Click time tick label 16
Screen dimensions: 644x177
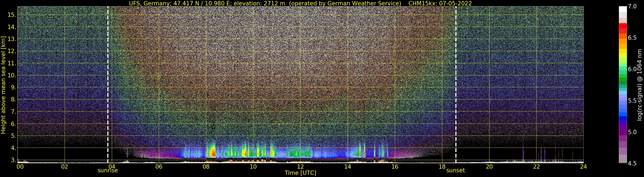(x=395, y=167)
